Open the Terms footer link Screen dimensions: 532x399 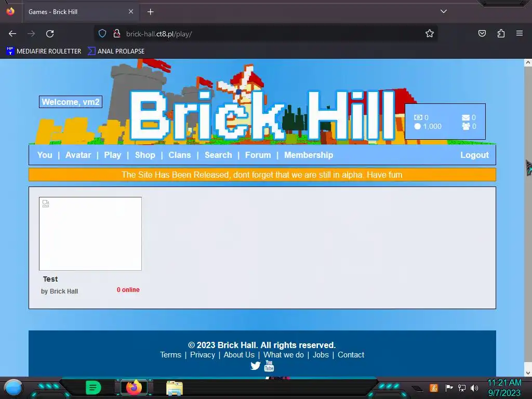(x=170, y=355)
